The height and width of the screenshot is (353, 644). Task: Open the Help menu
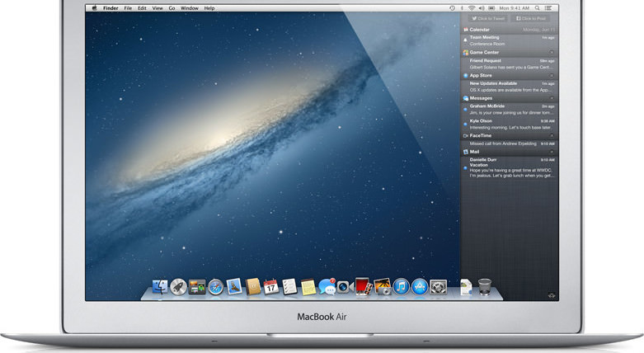pyautogui.click(x=209, y=7)
